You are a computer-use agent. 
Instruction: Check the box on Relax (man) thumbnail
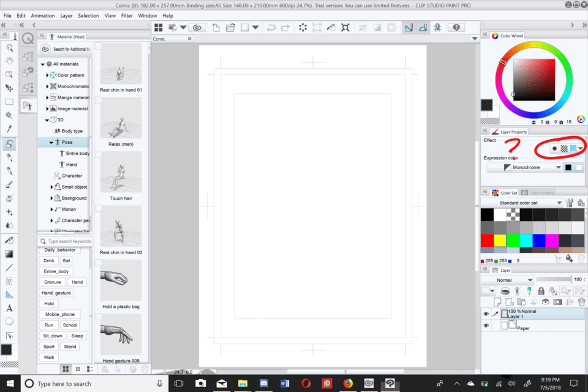pos(98,101)
